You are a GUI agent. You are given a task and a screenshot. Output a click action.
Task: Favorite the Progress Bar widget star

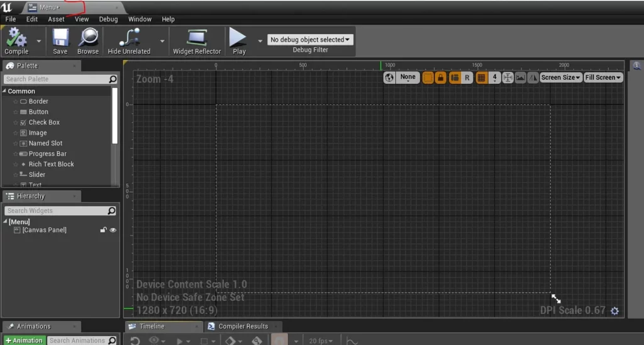(x=15, y=154)
